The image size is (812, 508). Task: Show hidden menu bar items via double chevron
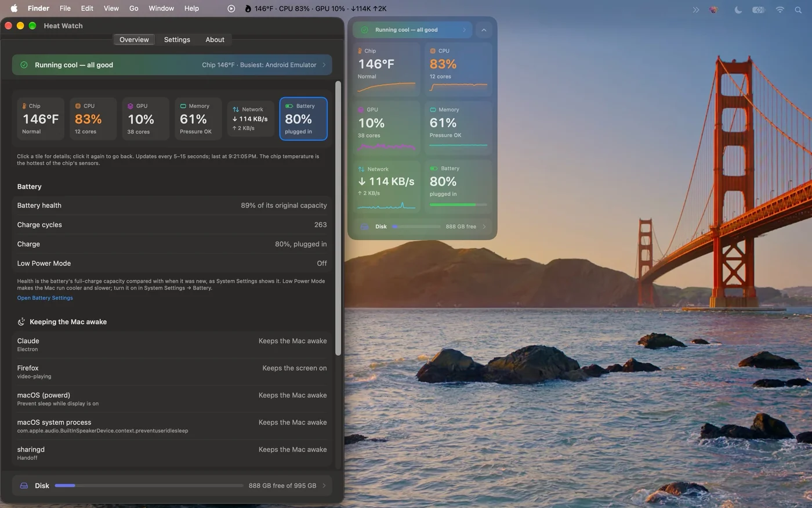pos(695,9)
